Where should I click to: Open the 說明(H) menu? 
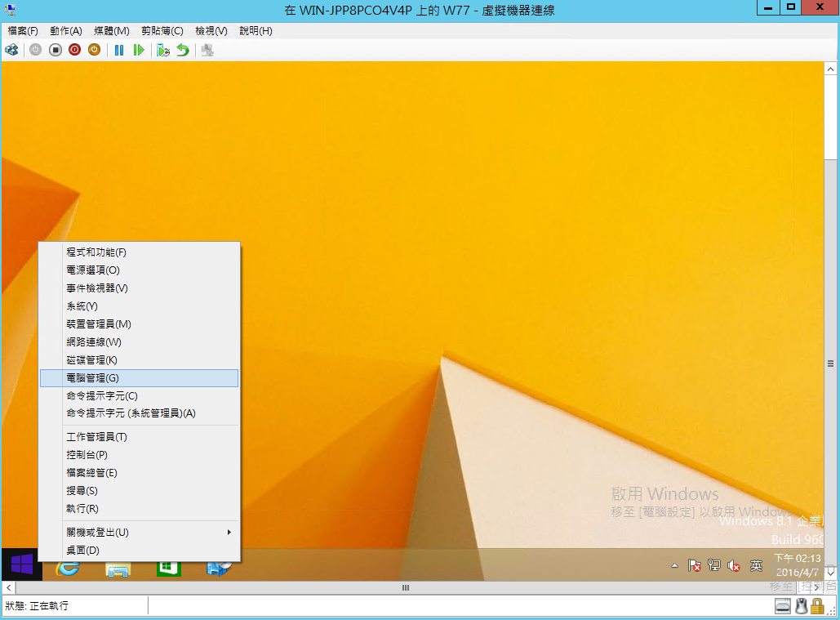256,31
